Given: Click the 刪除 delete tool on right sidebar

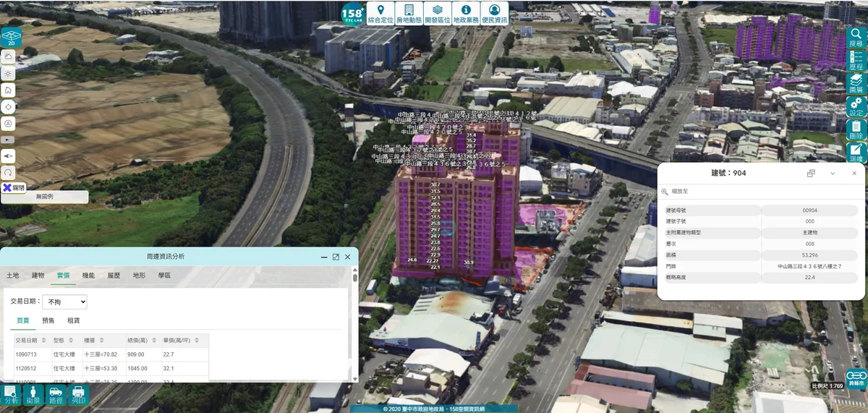Looking at the screenshot, I should tap(856, 130).
